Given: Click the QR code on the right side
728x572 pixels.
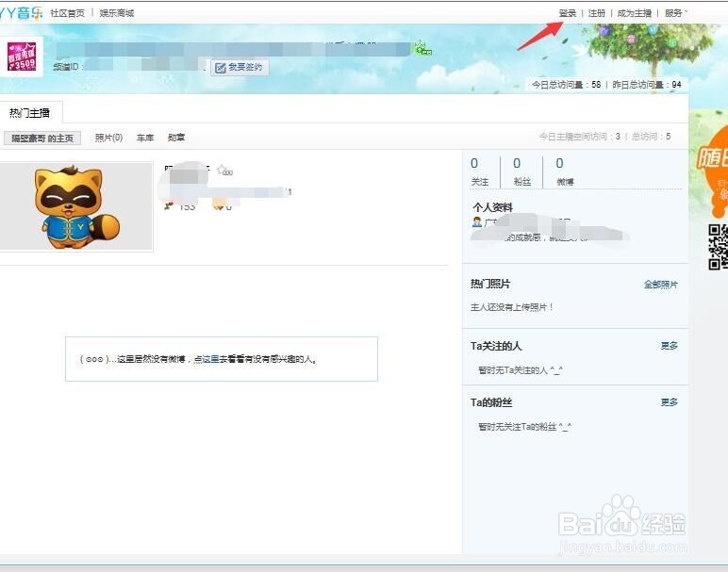Looking at the screenshot, I should [718, 246].
